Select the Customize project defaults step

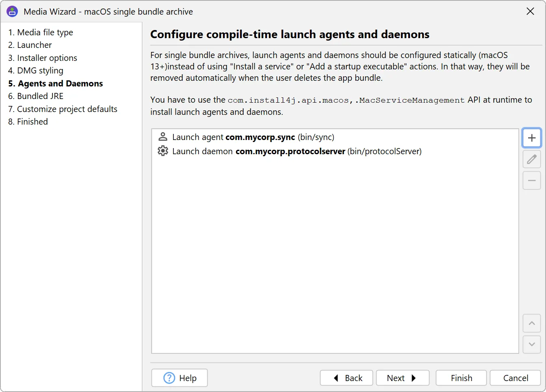click(x=67, y=109)
